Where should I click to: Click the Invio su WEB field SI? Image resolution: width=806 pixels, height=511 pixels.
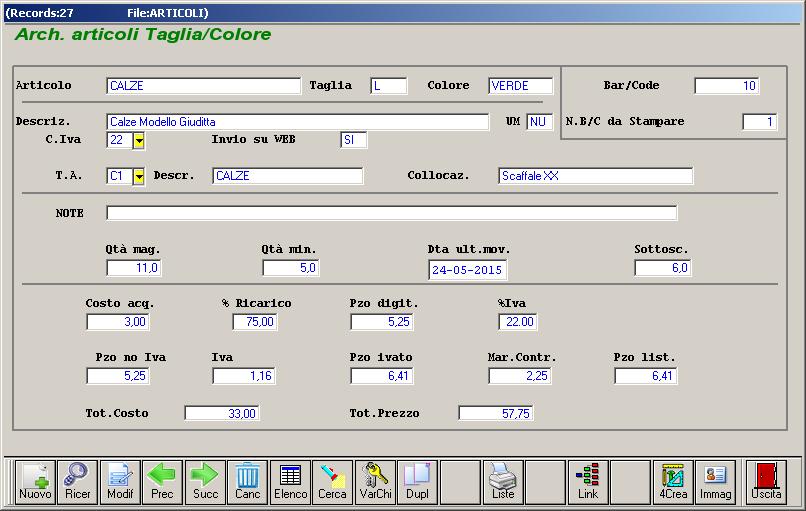[354, 140]
